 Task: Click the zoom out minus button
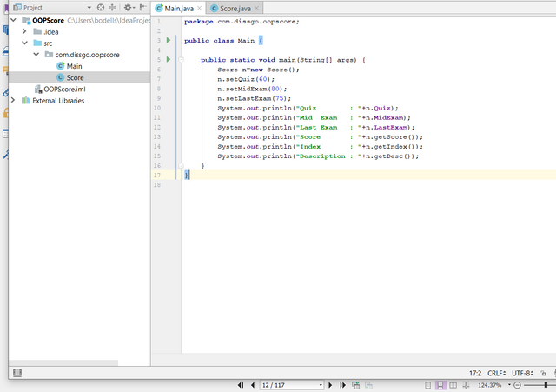(x=518, y=385)
